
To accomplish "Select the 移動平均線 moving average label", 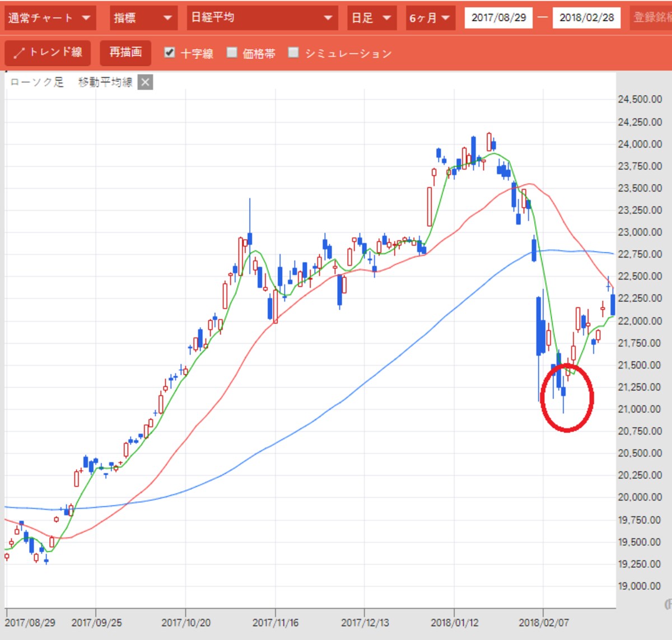I will [x=105, y=82].
